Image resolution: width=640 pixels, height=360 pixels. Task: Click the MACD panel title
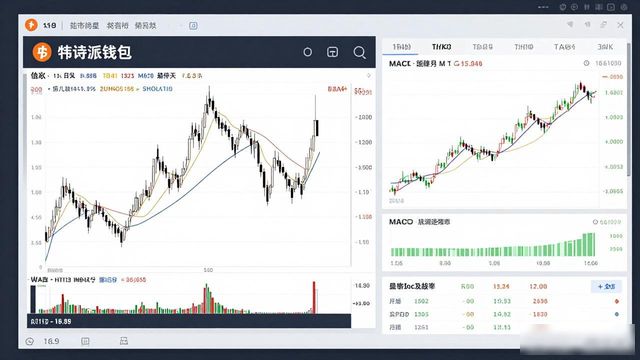click(x=420, y=222)
